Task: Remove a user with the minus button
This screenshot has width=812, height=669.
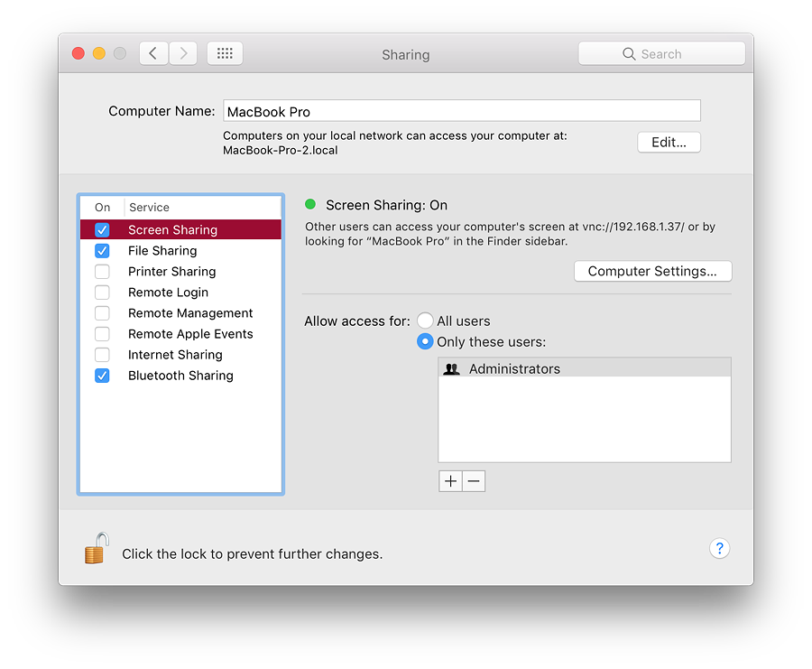Action: coord(474,481)
